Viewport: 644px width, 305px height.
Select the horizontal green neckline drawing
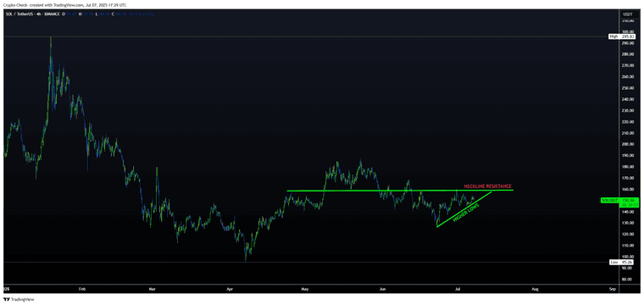[400, 191]
